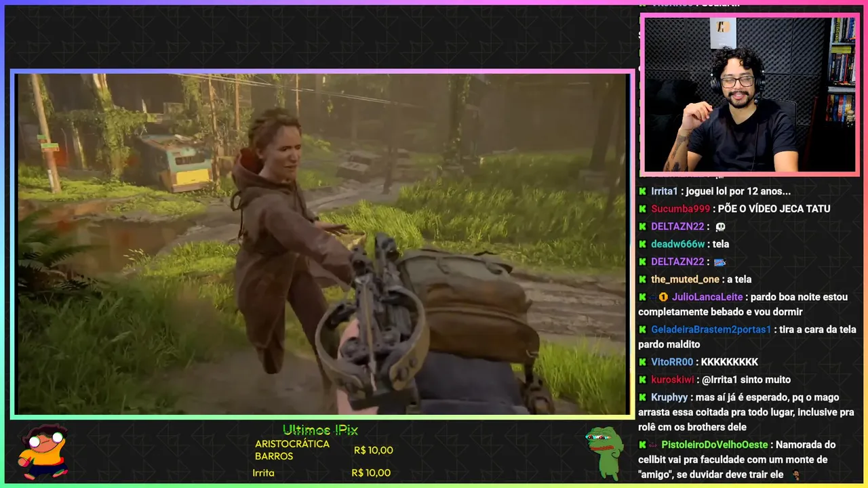Open JulioLancaLeite's chat profile
Viewport: 868px width, 488px height.
[x=707, y=297]
